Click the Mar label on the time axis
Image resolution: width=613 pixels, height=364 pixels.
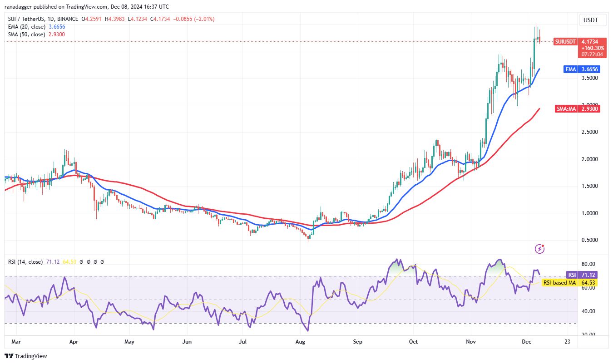pos(14,341)
